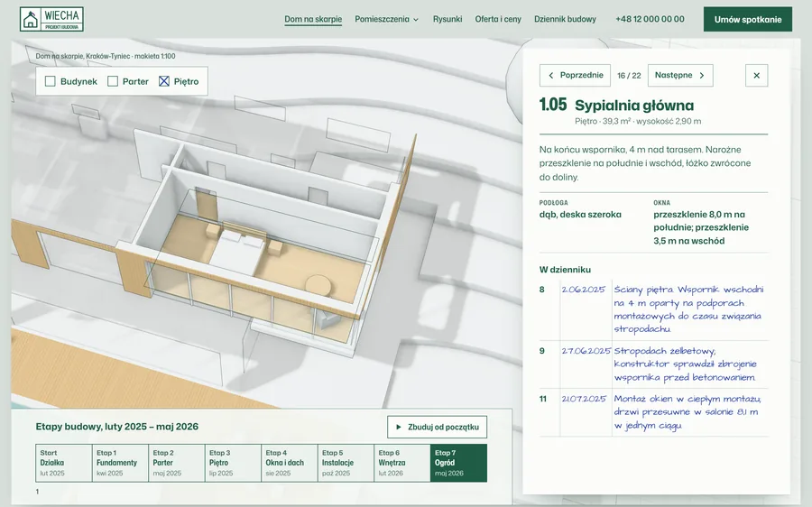This screenshot has height=507, width=812.
Task: Click the 16 / 22 room counter
Action: 629,76
